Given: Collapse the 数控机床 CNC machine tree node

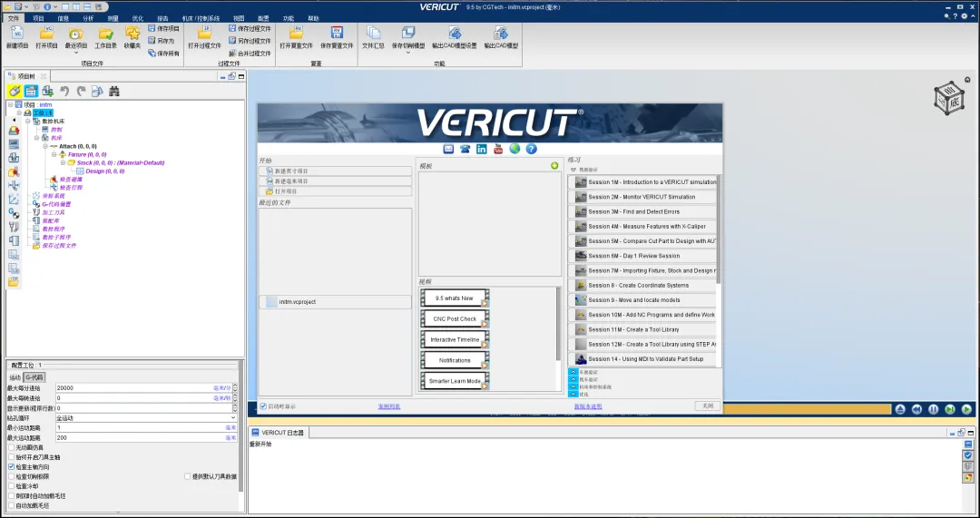Looking at the screenshot, I should (x=28, y=122).
